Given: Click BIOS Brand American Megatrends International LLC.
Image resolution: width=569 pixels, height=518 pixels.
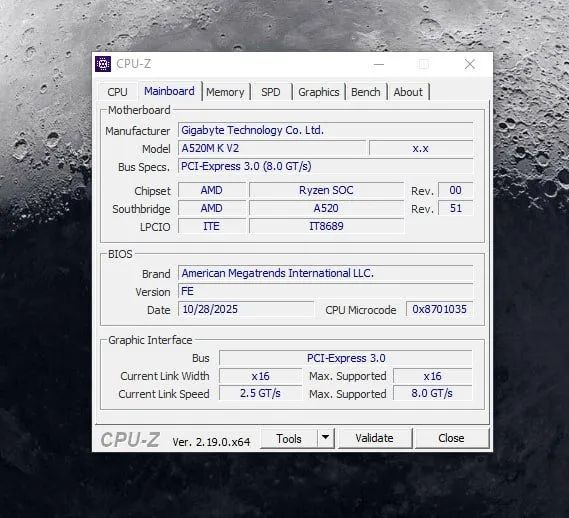Looking at the screenshot, I should click(x=326, y=273).
